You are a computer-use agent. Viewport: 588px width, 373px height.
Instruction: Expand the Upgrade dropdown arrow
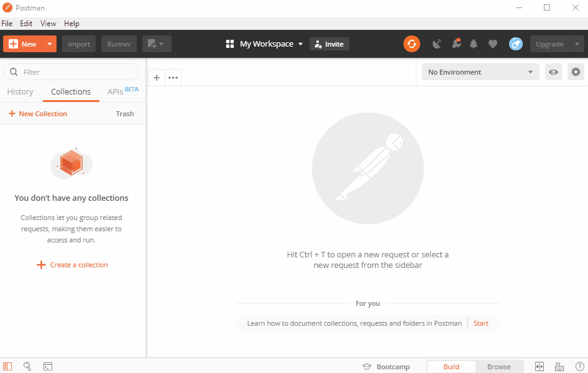[577, 44]
